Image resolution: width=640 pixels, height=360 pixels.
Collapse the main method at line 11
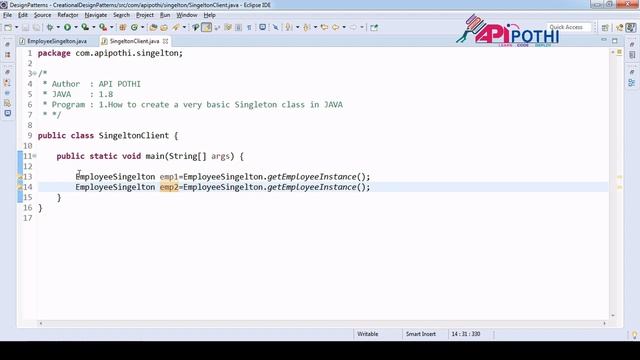[x=35, y=156]
